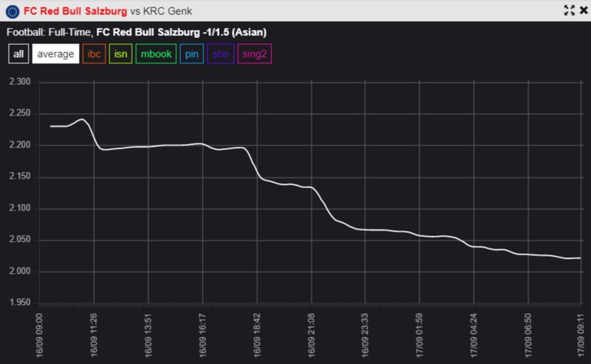591x364 pixels.
Task: Click the 2.150 y-axis label
Action: pyautogui.click(x=20, y=176)
